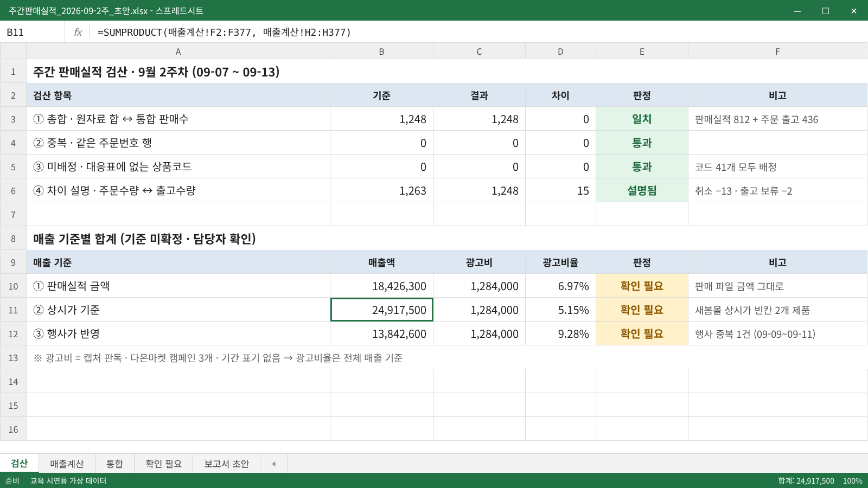
Task: Click the 합계: 24,917,500 status bar entry
Action: (x=806, y=481)
